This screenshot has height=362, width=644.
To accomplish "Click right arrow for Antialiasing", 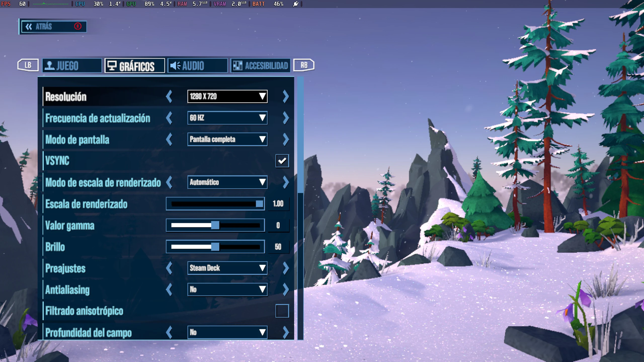I will tap(286, 289).
